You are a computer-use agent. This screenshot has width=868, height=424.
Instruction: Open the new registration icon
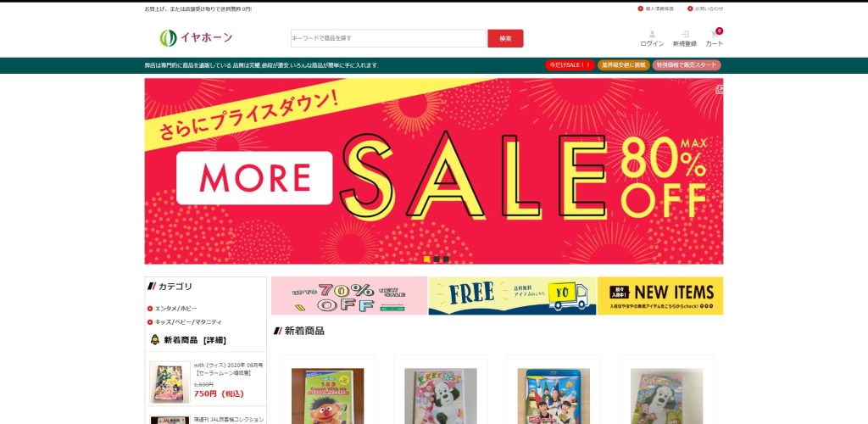click(x=685, y=34)
